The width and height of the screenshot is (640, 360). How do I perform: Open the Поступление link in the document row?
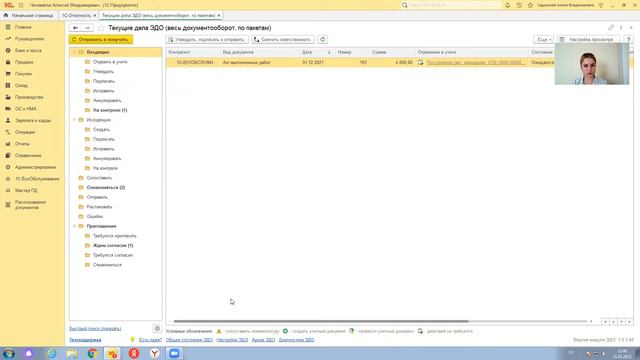[475, 62]
